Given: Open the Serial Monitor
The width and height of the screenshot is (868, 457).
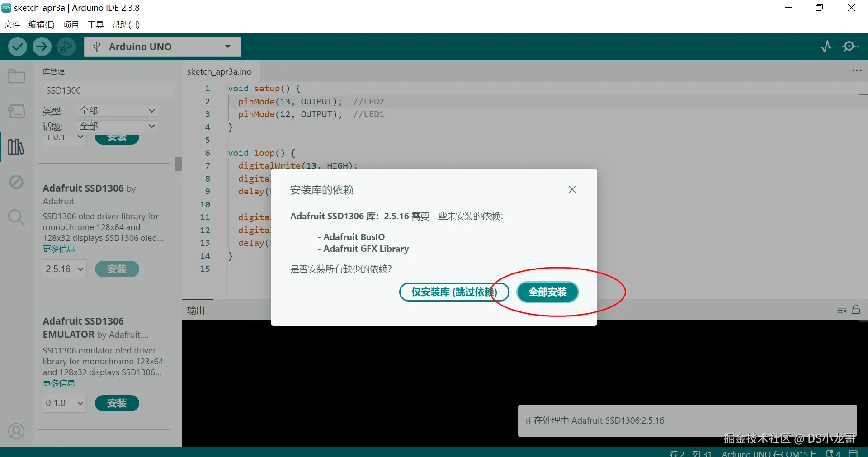Looking at the screenshot, I should (x=850, y=47).
